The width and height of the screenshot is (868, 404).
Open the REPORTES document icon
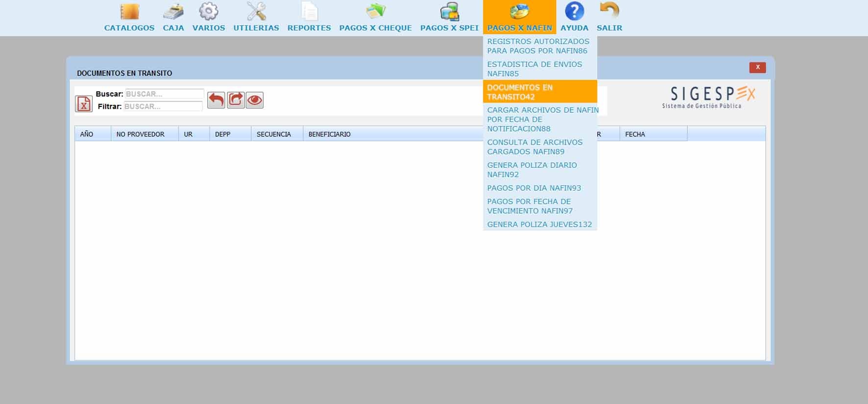(x=309, y=11)
